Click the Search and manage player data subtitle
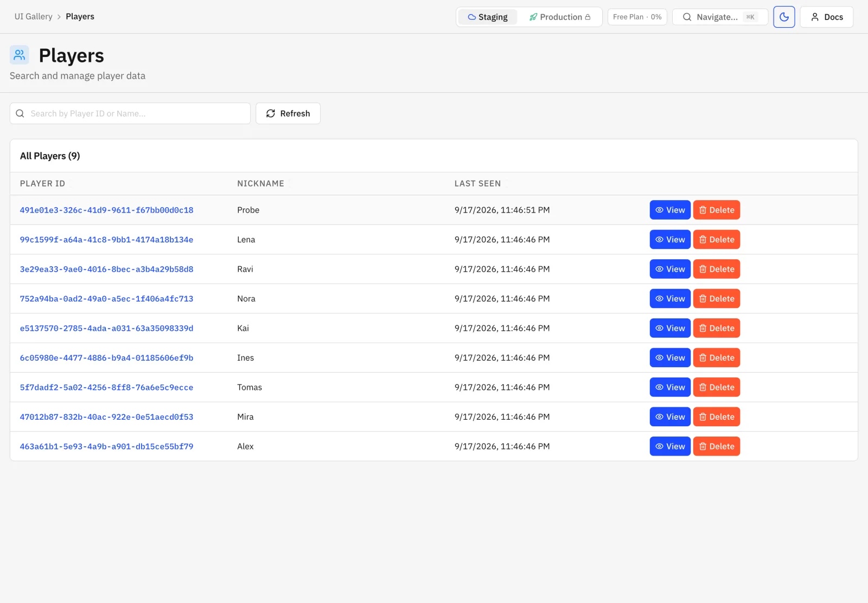This screenshot has height=603, width=868. point(78,76)
